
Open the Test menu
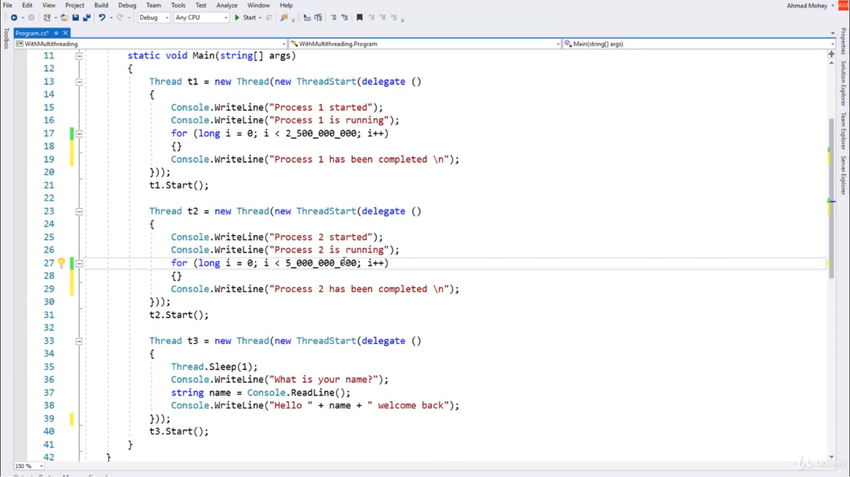point(201,5)
